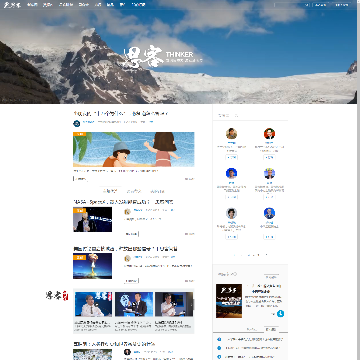Image resolution: width=360 pixels, height=360 pixels.
Task: Open the beach cartoon featured article image
Action: (134, 149)
